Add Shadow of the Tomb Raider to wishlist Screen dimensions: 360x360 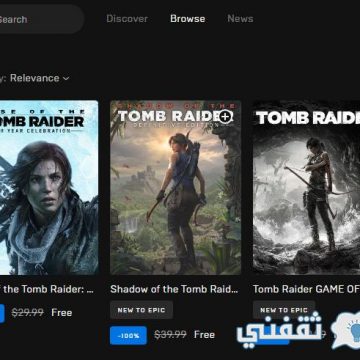coord(226,116)
